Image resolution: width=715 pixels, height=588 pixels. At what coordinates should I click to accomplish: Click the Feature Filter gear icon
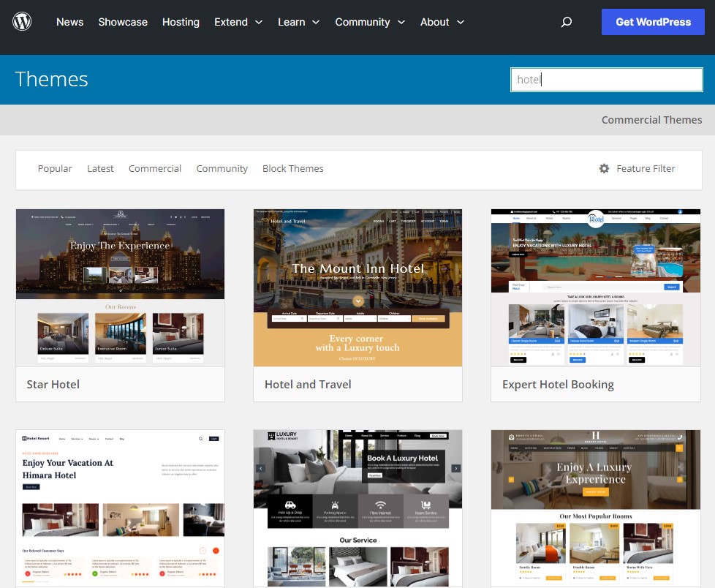click(604, 168)
